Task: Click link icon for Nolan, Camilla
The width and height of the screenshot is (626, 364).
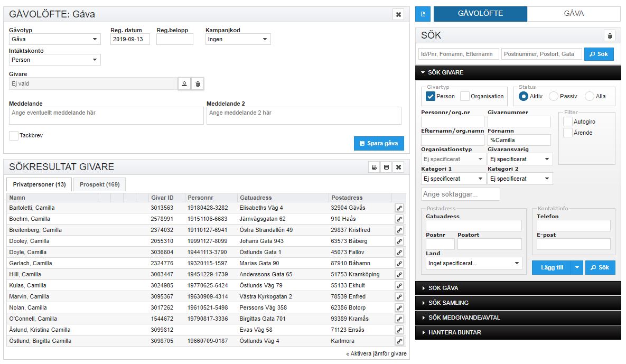Action: pos(399,307)
